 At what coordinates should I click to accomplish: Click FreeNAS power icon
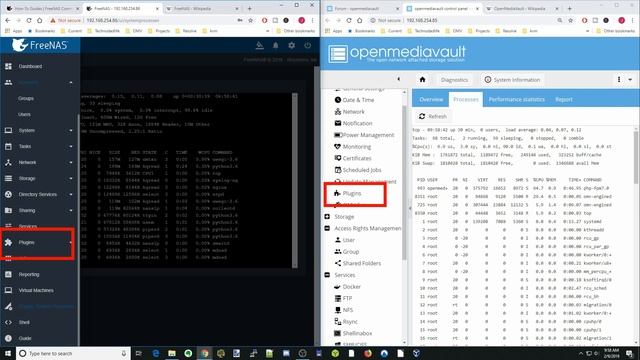[x=307, y=45]
